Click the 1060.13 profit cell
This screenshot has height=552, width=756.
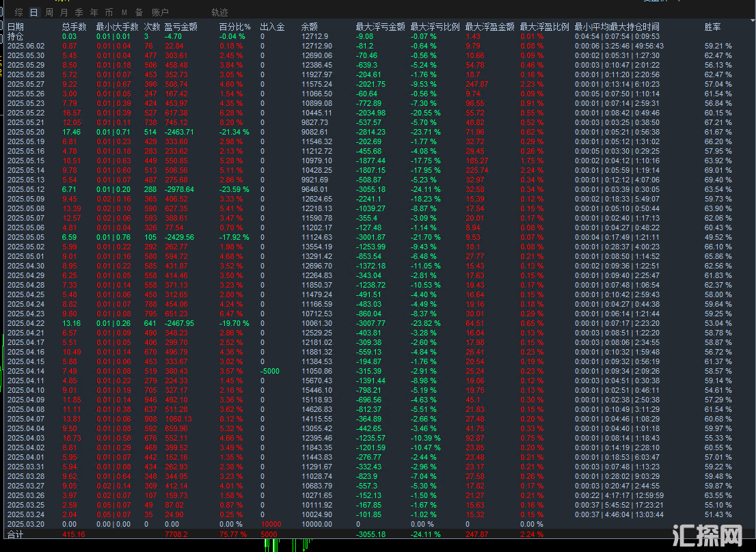tap(178, 419)
